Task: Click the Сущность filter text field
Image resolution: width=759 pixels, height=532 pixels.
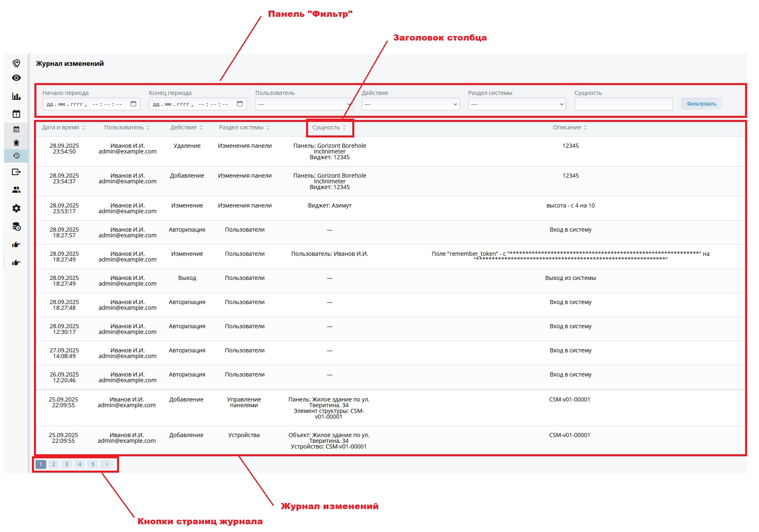Action: [x=623, y=104]
